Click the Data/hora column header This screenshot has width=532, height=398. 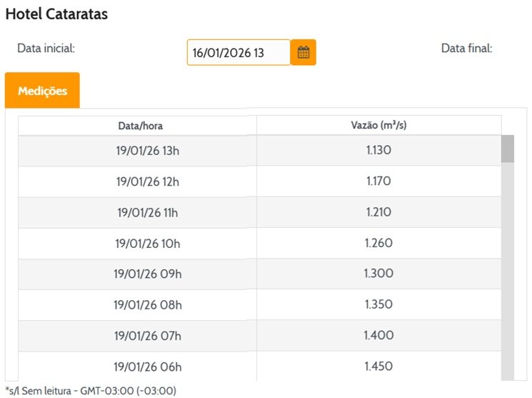(140, 126)
